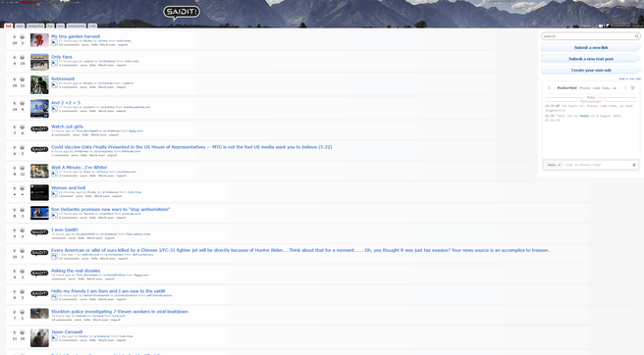This screenshot has height=355, width=644.
Task: Open 'Hello my friends I am Sam' post
Action: click(108, 291)
